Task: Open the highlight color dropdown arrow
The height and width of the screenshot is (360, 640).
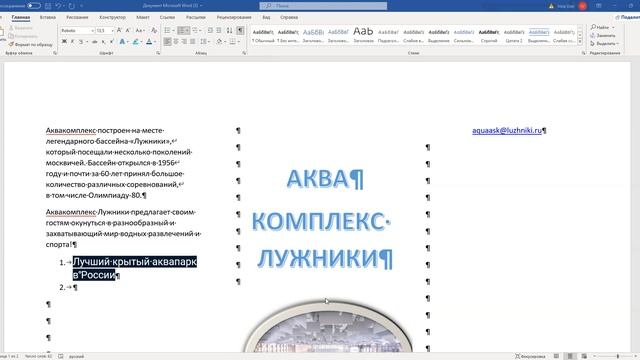Action: [x=141, y=42]
